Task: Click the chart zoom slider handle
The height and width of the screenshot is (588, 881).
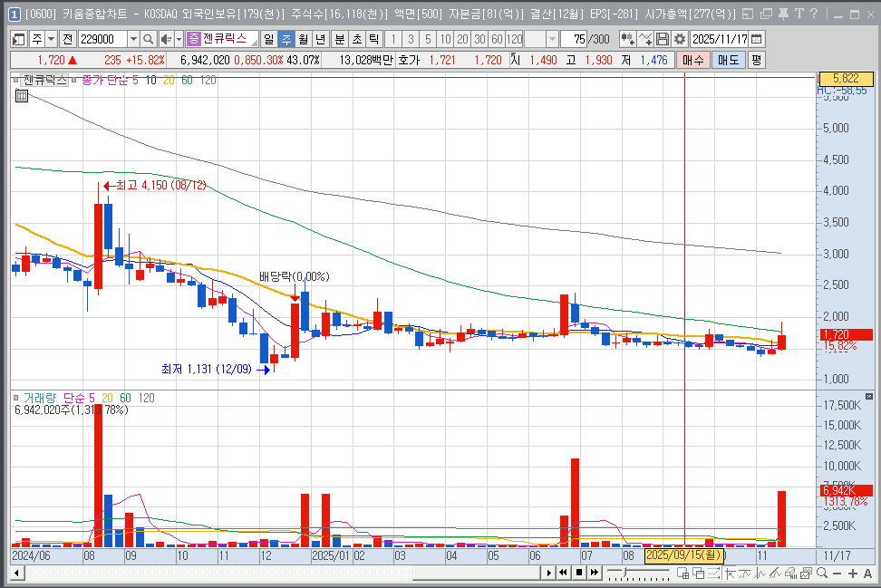Action: [624, 571]
